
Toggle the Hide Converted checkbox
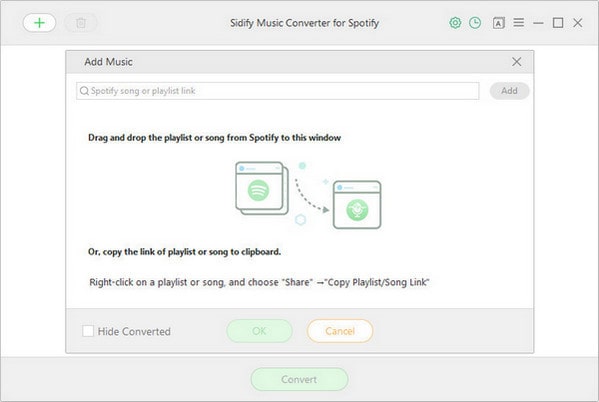tap(88, 331)
